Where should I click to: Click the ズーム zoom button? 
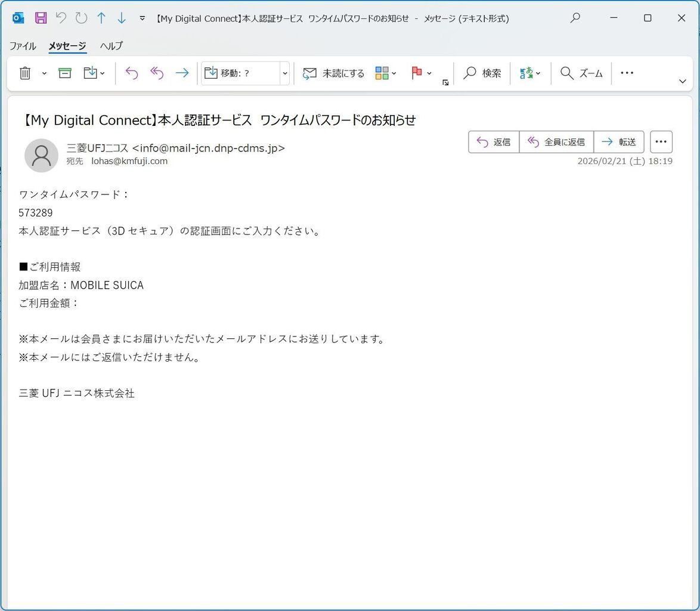581,73
